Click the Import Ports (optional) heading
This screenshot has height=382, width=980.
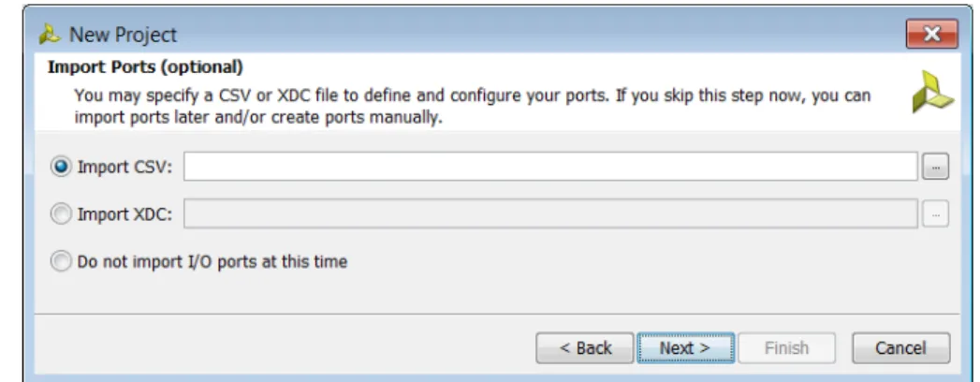pyautogui.click(x=145, y=66)
